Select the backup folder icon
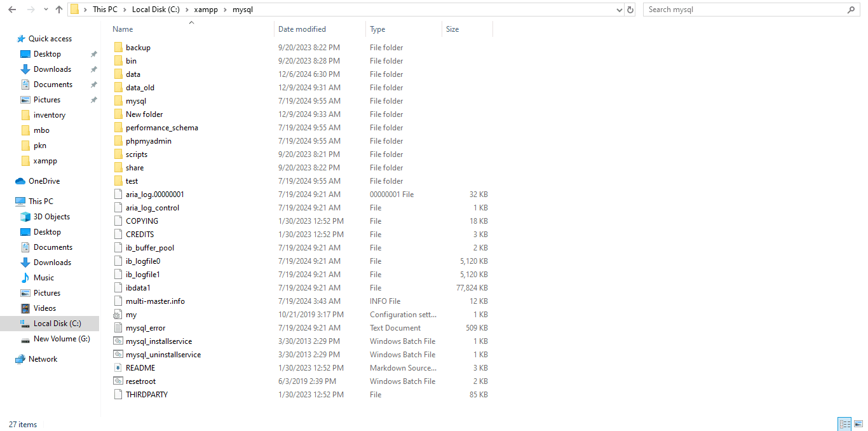Image resolution: width=868 pixels, height=431 pixels. point(118,48)
